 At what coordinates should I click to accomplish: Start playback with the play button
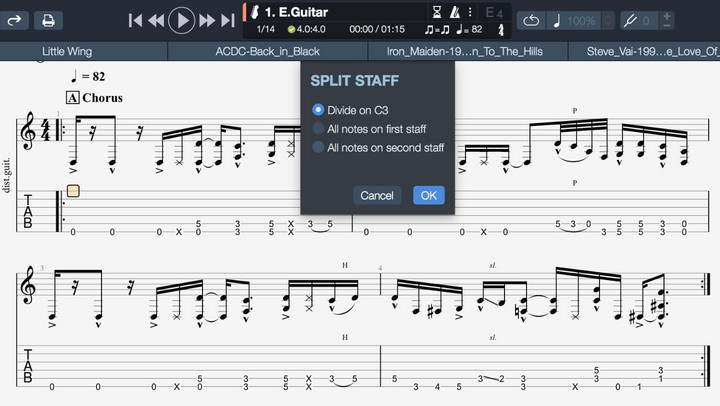click(182, 20)
